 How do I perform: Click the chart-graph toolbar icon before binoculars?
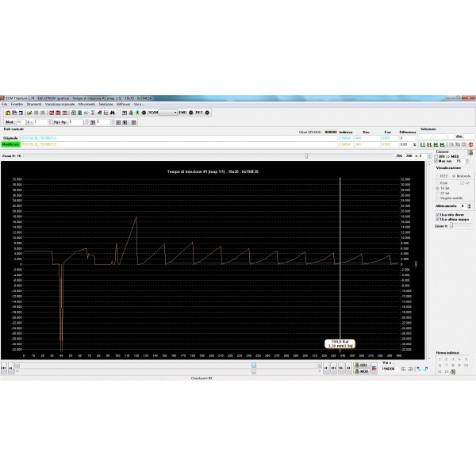click(106, 113)
